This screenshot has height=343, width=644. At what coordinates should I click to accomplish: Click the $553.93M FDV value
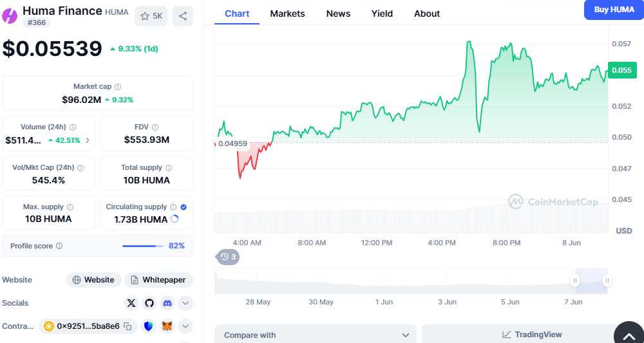(147, 140)
